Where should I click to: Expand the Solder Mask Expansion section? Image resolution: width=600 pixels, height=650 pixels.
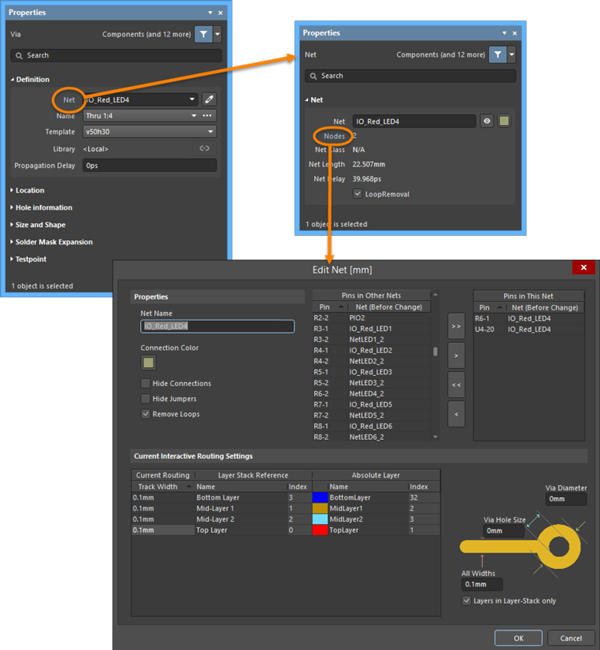pyautogui.click(x=54, y=242)
